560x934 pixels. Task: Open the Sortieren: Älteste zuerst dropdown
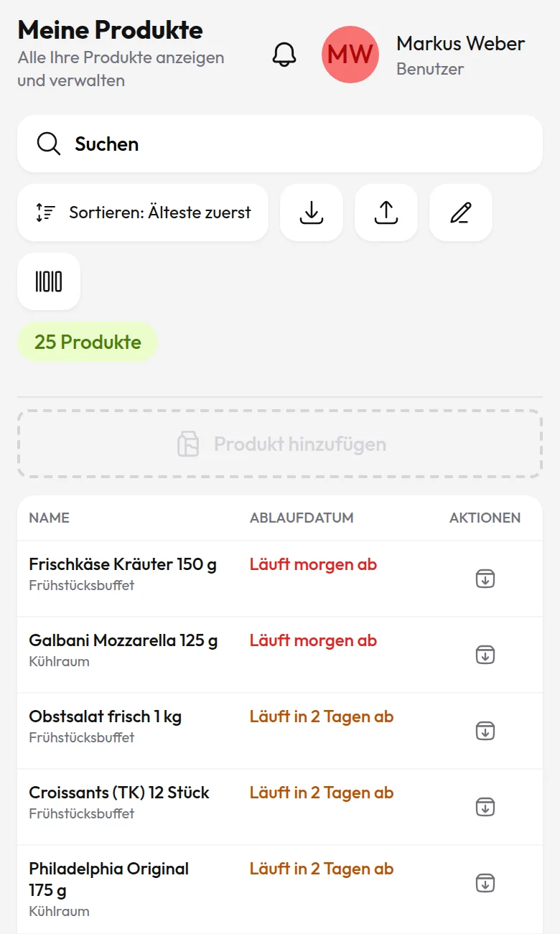point(143,213)
